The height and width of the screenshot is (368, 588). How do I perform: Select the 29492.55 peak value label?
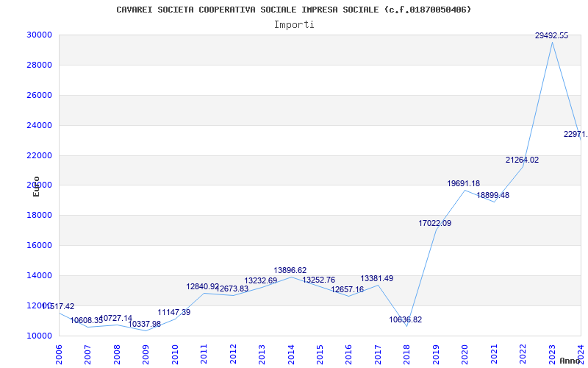pos(552,35)
